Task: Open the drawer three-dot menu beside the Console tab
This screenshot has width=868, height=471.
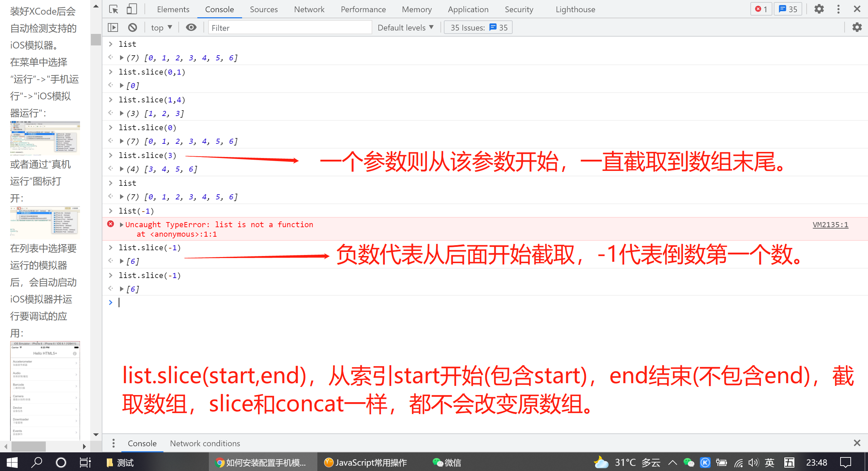Action: point(114,443)
